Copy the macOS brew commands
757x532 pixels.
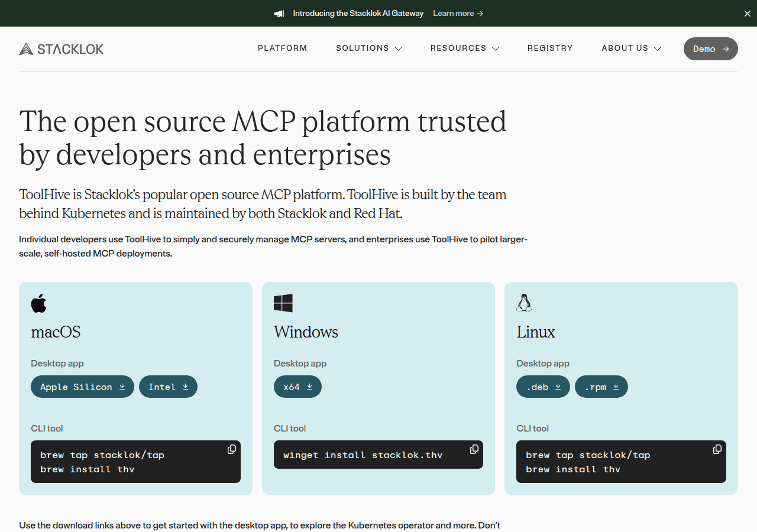232,449
